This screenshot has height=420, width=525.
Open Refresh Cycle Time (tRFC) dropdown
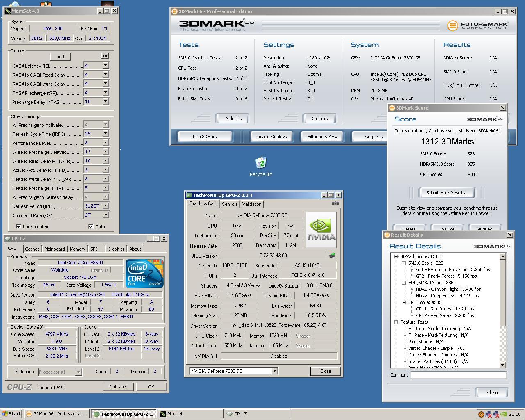(105, 134)
